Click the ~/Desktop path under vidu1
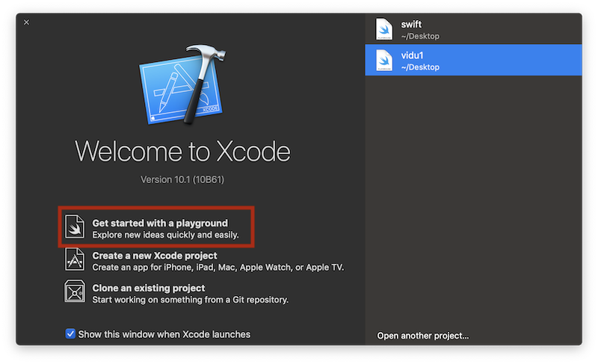Image resolution: width=598 pixels, height=364 pixels. (420, 67)
